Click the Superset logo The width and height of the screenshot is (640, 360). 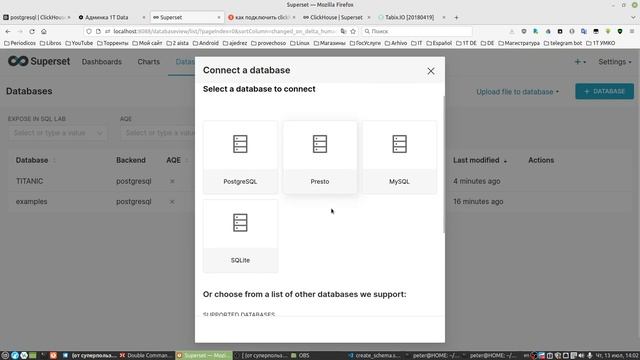(x=39, y=62)
